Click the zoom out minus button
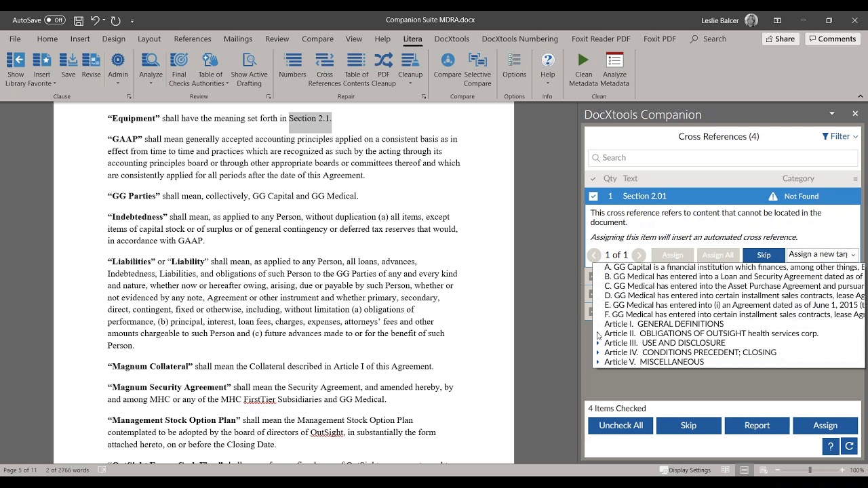868x488 pixels. point(776,470)
